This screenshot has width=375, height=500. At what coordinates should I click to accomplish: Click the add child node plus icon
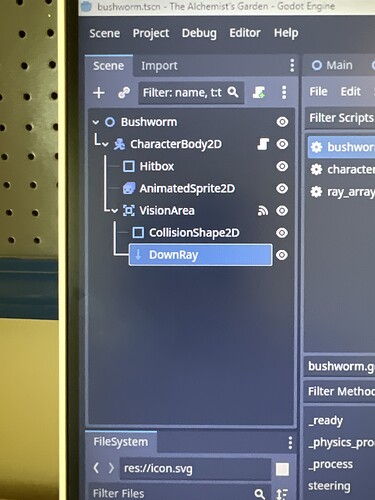click(99, 93)
